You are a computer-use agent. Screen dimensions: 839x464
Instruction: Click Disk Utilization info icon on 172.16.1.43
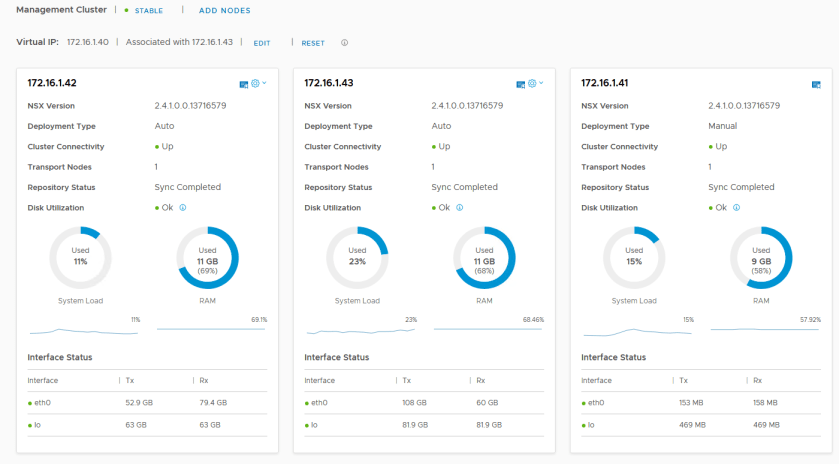click(460, 208)
